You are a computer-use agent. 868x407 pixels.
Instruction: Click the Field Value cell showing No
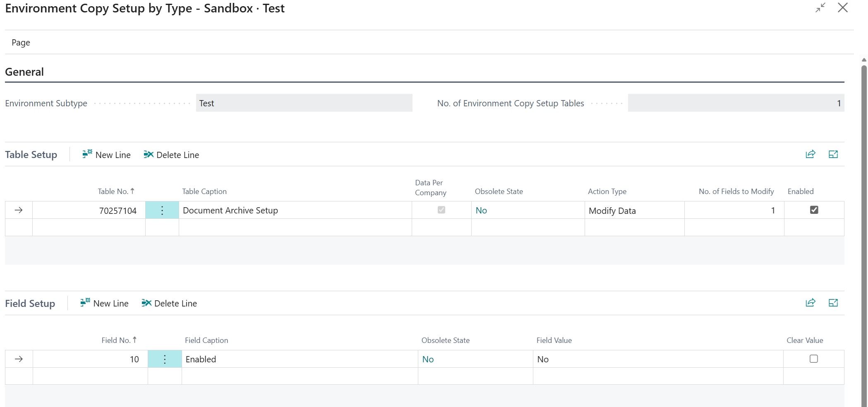(657, 359)
